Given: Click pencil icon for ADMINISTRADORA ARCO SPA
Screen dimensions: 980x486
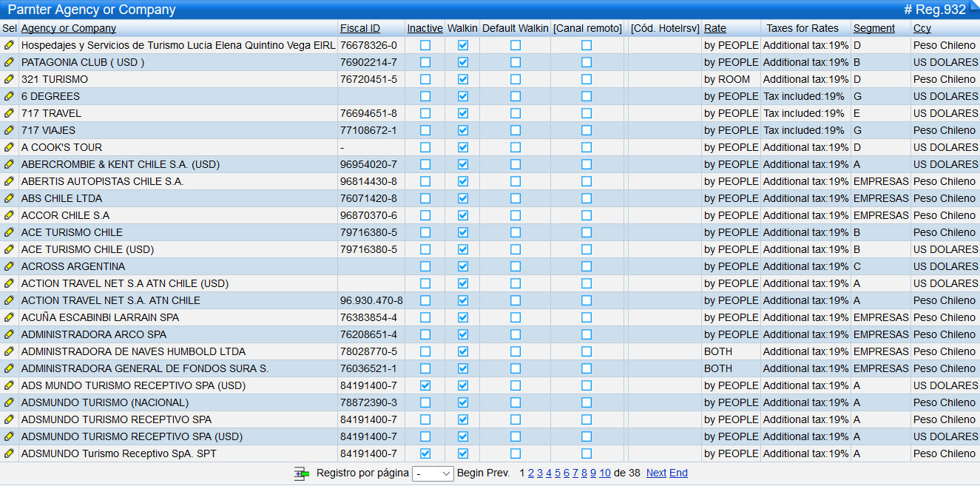Looking at the screenshot, I should pos(9,334).
